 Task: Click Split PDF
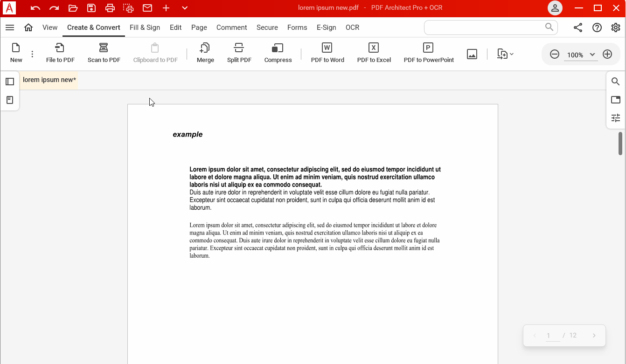tap(239, 53)
